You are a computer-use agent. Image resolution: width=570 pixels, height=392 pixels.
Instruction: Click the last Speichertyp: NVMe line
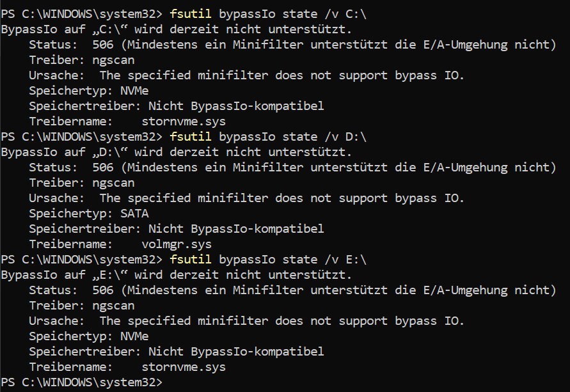[89, 336]
